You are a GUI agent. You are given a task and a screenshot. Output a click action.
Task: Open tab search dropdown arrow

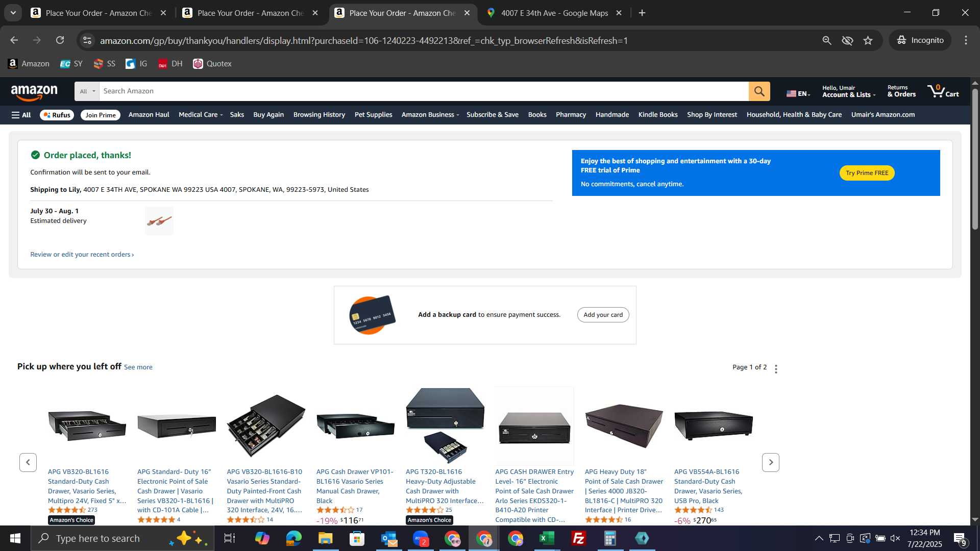13,13
